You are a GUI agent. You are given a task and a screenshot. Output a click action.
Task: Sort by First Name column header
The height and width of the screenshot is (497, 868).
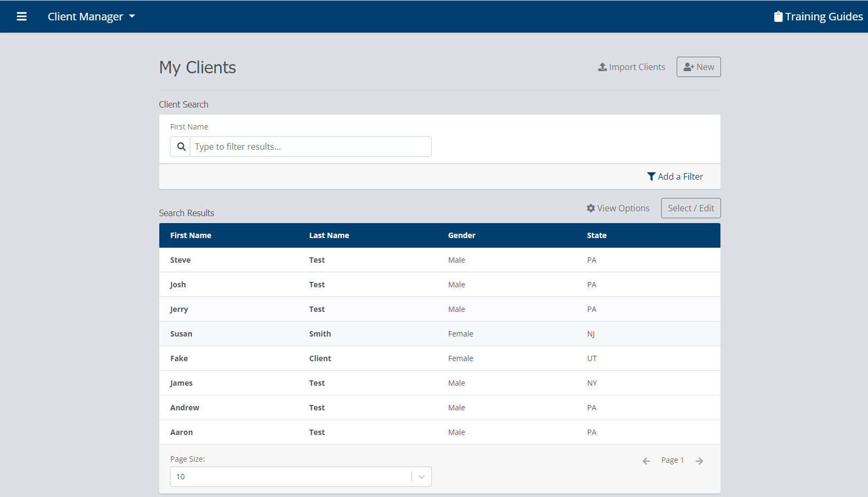(x=191, y=235)
